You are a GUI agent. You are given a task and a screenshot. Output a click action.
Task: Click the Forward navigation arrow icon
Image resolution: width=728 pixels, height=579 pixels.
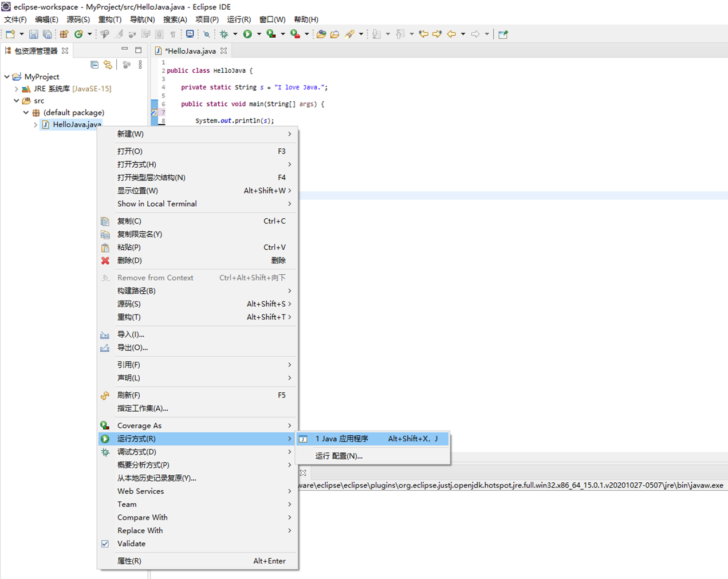475,34
